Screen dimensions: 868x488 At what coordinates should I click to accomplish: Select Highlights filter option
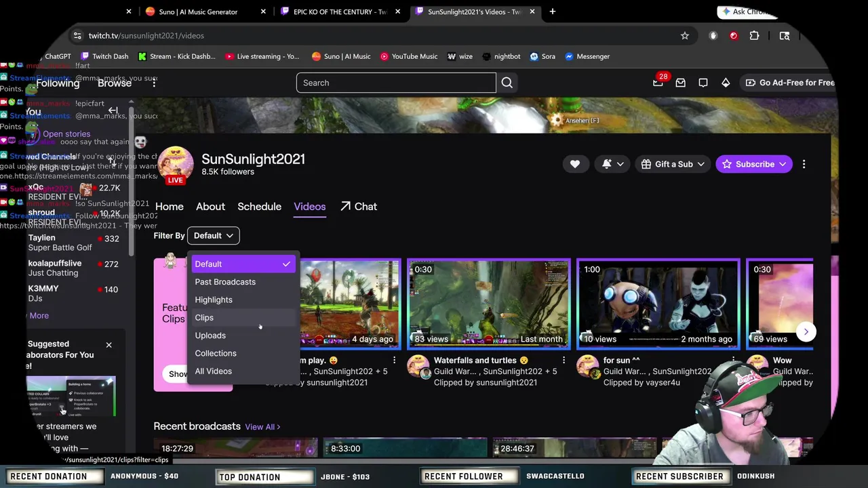[243, 300]
